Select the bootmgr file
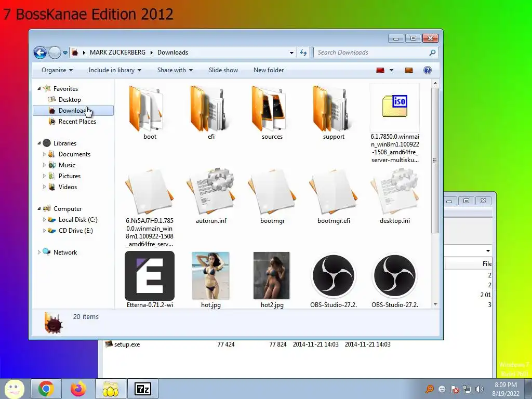 coord(272,196)
